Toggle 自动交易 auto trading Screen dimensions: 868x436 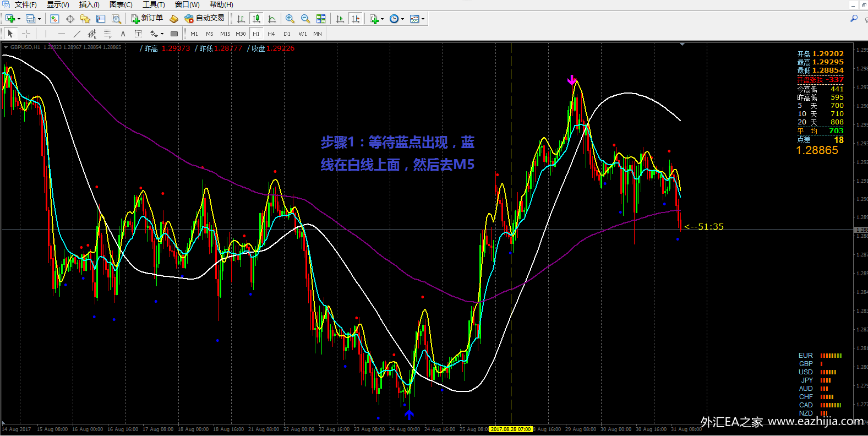point(204,18)
